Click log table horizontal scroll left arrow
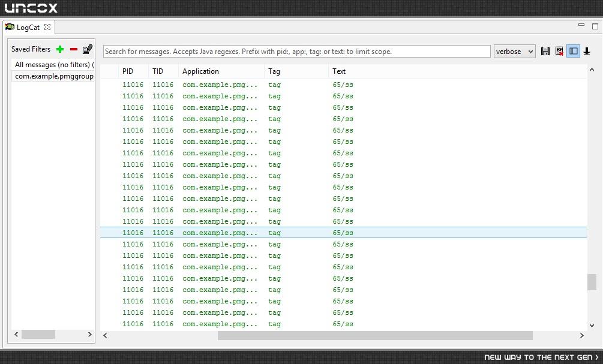Image resolution: width=603 pixels, height=364 pixels. click(x=105, y=336)
